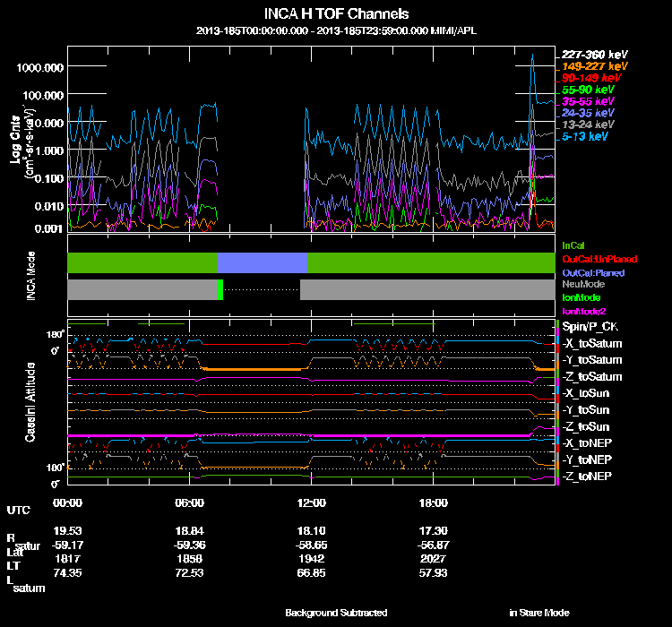Click the Background Subtracted footer text

336,613
